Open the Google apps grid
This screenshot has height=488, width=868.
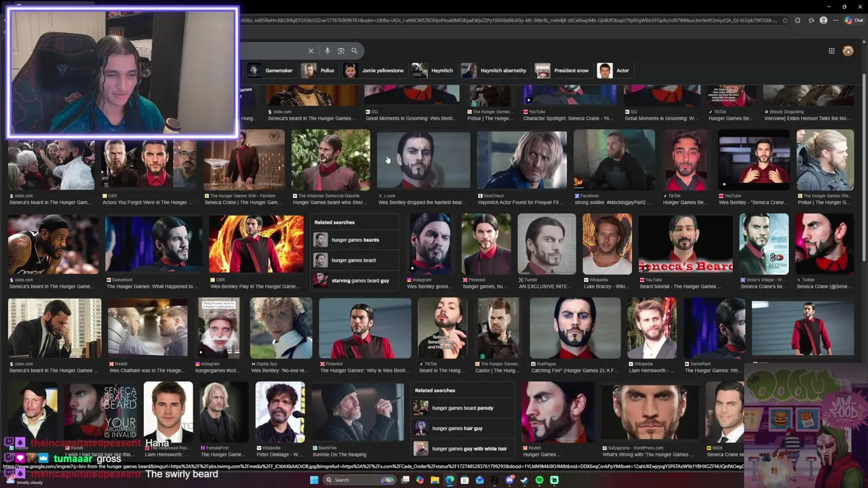pos(831,51)
